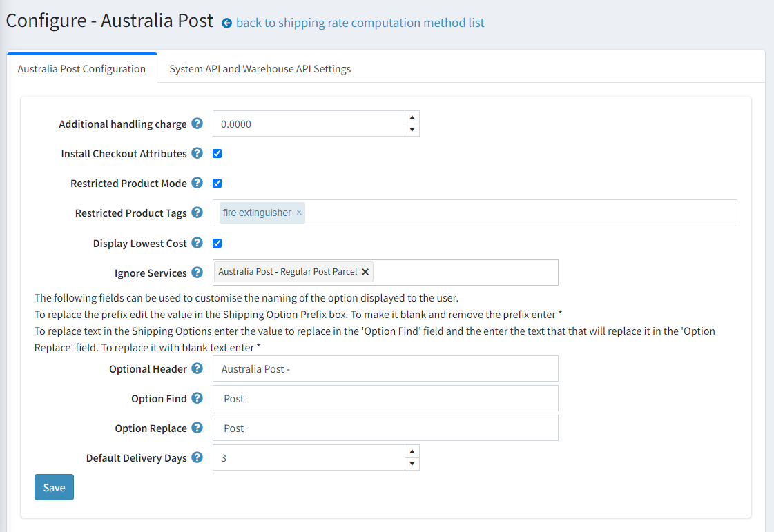
Task: Select the Australia Post Configuration tab
Action: pos(81,68)
